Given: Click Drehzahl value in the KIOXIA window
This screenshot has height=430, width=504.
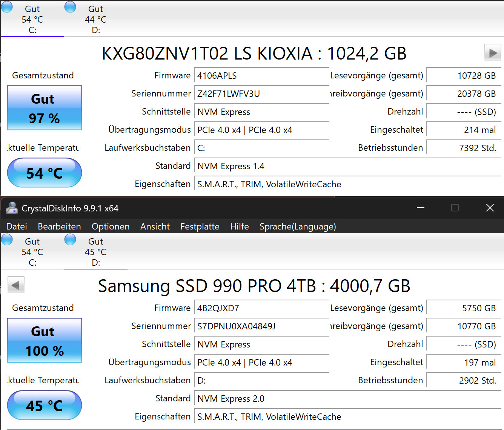Looking at the screenshot, I should (x=464, y=112).
